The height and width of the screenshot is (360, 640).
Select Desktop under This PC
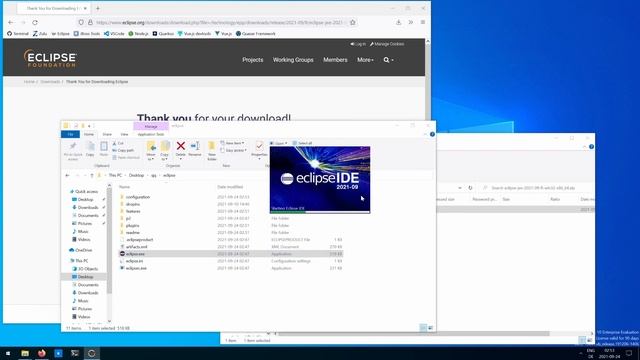[85, 277]
